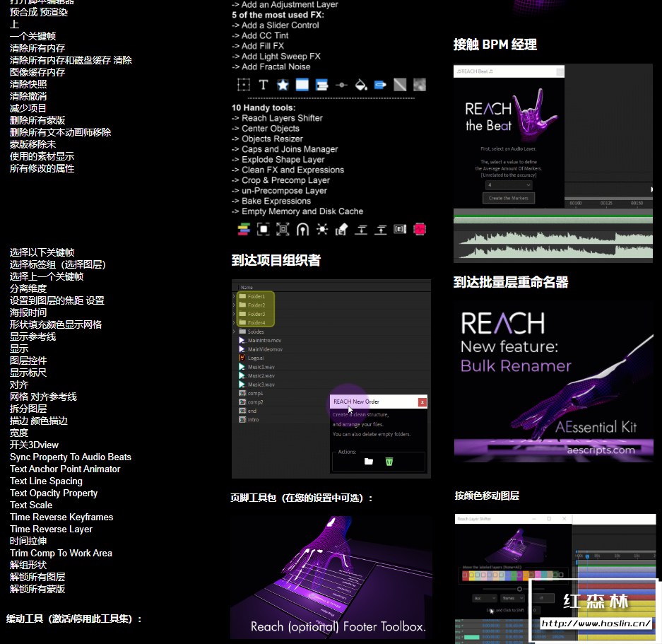Expand Folder4 in the project panel

pyautogui.click(x=235, y=323)
